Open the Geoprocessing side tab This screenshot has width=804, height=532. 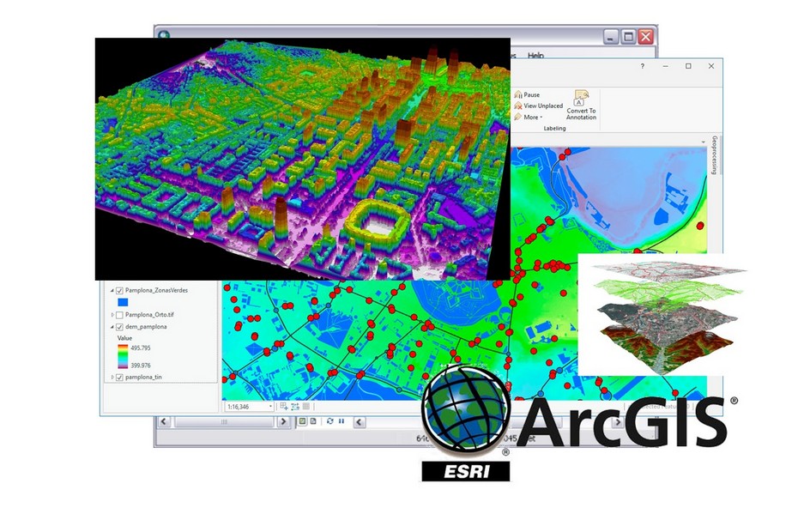[x=714, y=154]
